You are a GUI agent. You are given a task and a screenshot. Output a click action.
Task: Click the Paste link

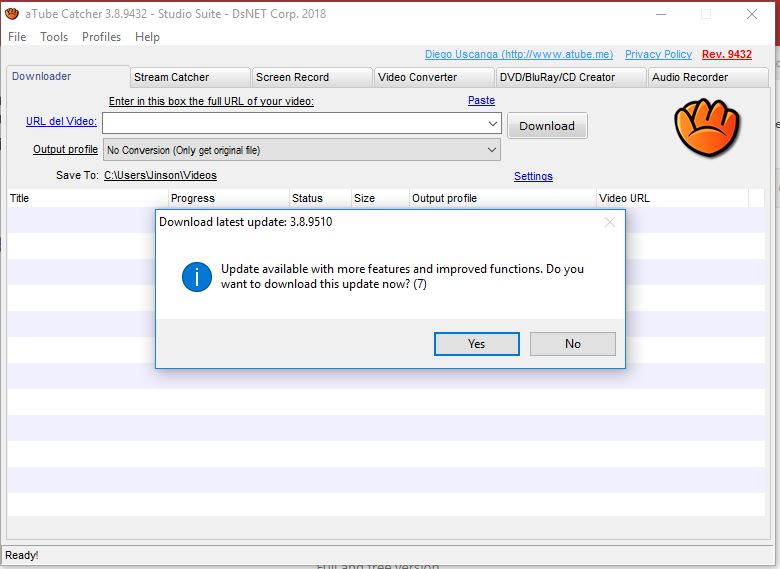[x=481, y=100]
